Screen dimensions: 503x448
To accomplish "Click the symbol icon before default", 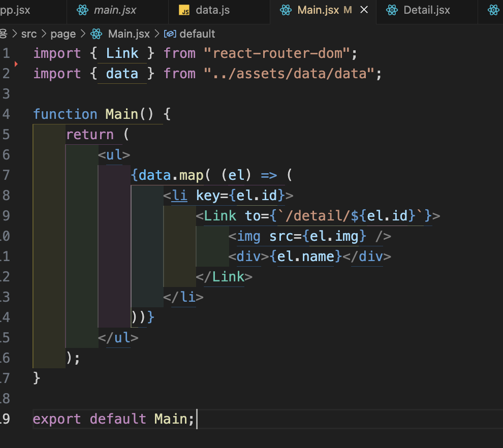I will [x=170, y=34].
